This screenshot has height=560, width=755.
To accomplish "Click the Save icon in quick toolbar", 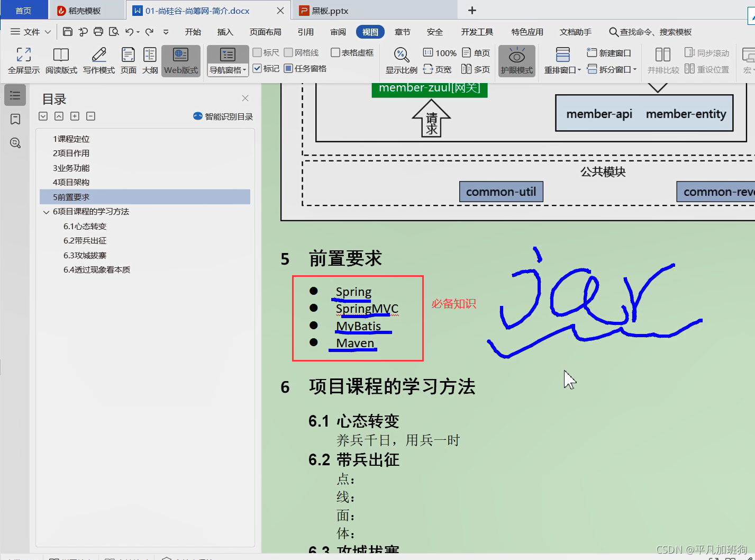I will tap(67, 32).
